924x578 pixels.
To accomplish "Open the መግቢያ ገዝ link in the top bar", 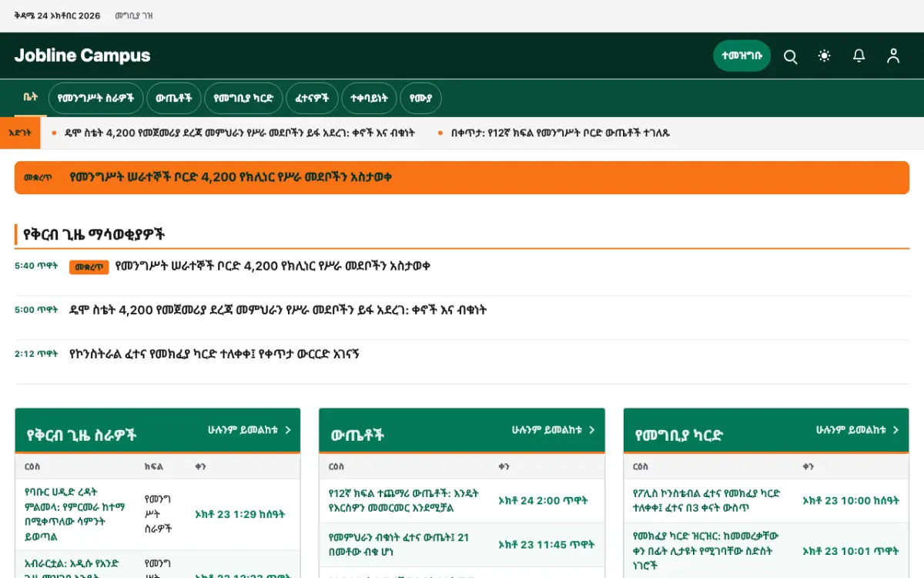I will pos(133,15).
